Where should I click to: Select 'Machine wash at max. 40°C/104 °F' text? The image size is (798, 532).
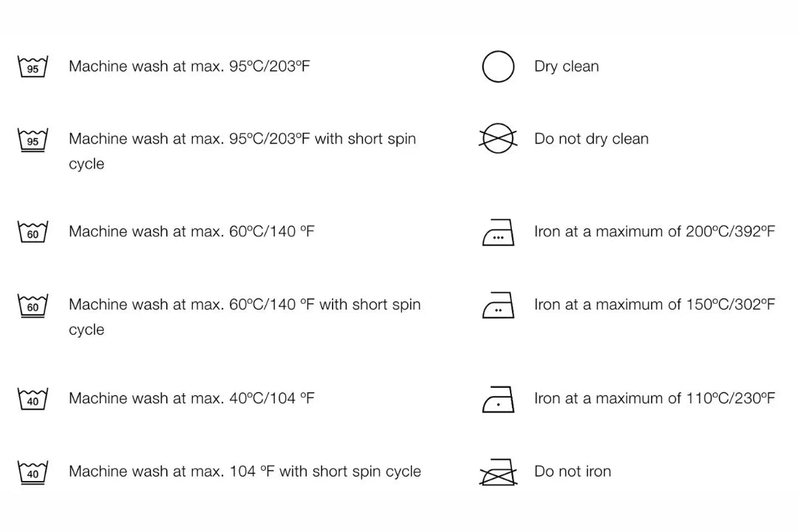191,398
